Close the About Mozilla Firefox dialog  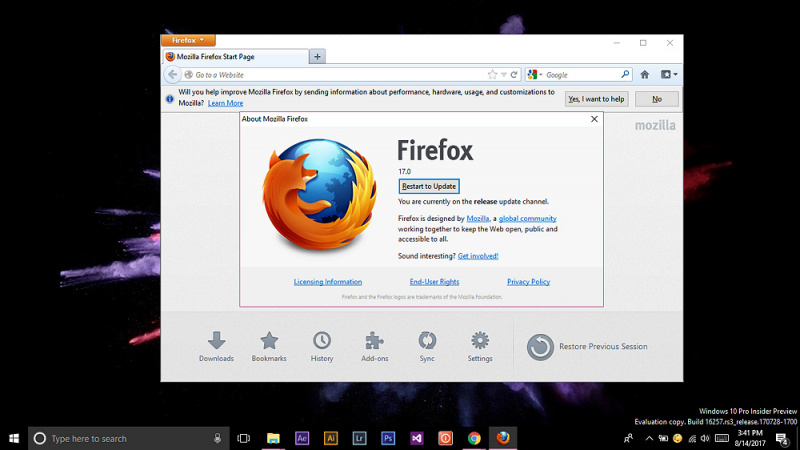pos(594,119)
